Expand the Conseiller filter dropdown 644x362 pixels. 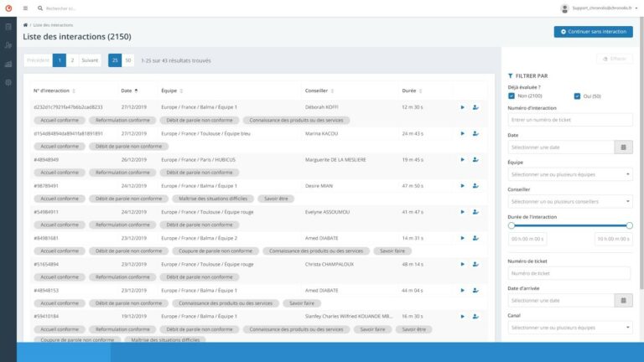point(570,201)
